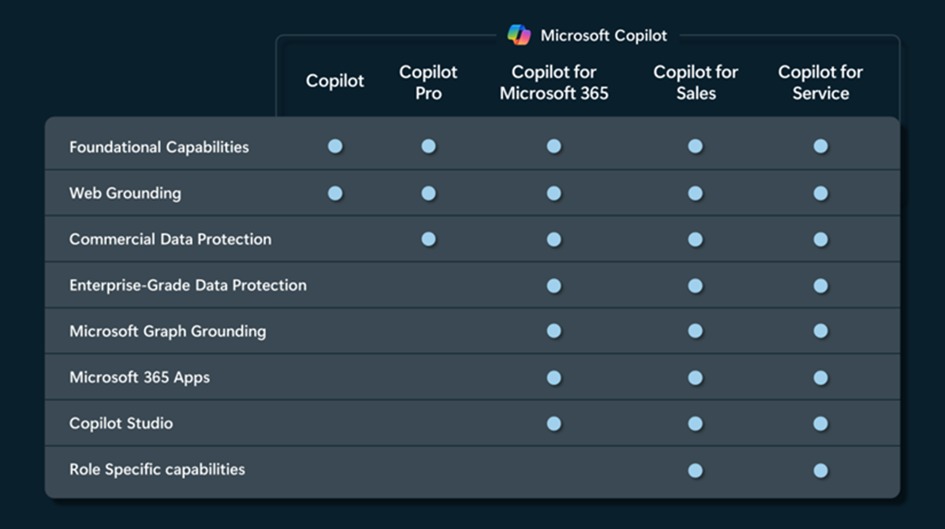
Task: Select the Copilot for Service column header
Action: click(x=820, y=82)
